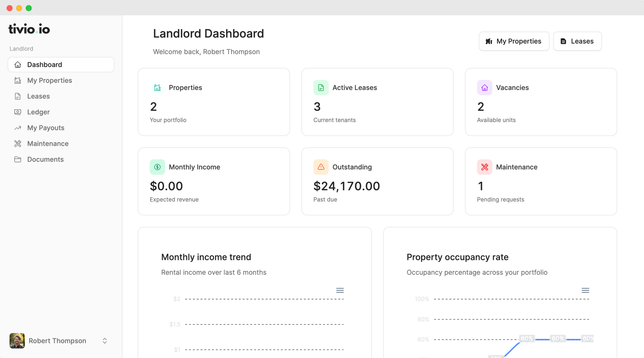Open the Robert Thompson account chevron
The image size is (644, 358).
(105, 341)
